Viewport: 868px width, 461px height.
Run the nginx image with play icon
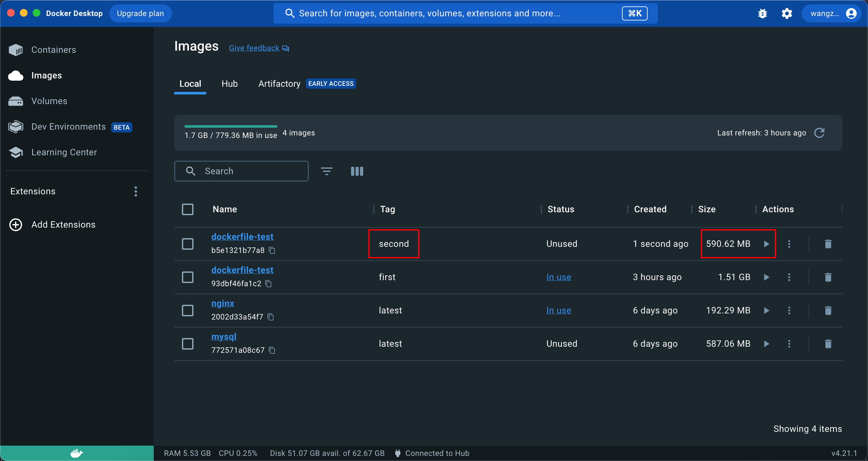pos(766,310)
